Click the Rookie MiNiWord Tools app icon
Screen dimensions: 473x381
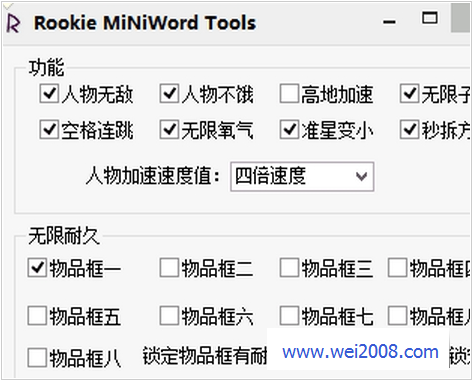[13, 23]
